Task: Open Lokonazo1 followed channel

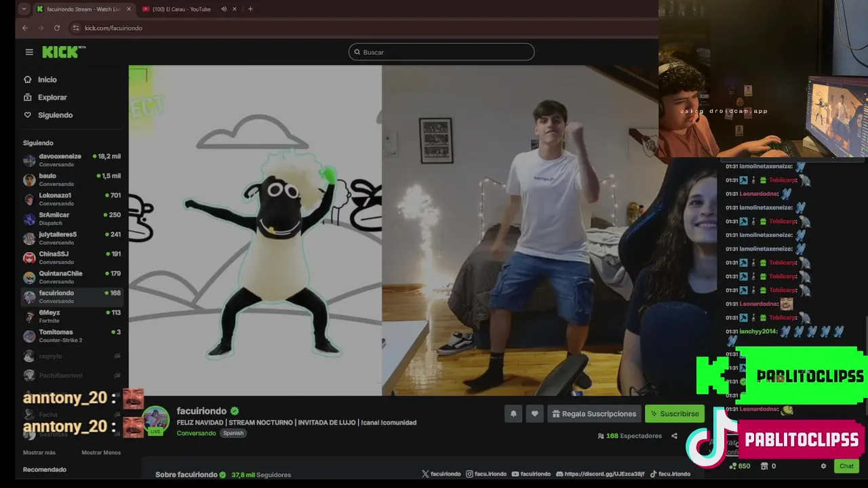Action: coord(72,199)
